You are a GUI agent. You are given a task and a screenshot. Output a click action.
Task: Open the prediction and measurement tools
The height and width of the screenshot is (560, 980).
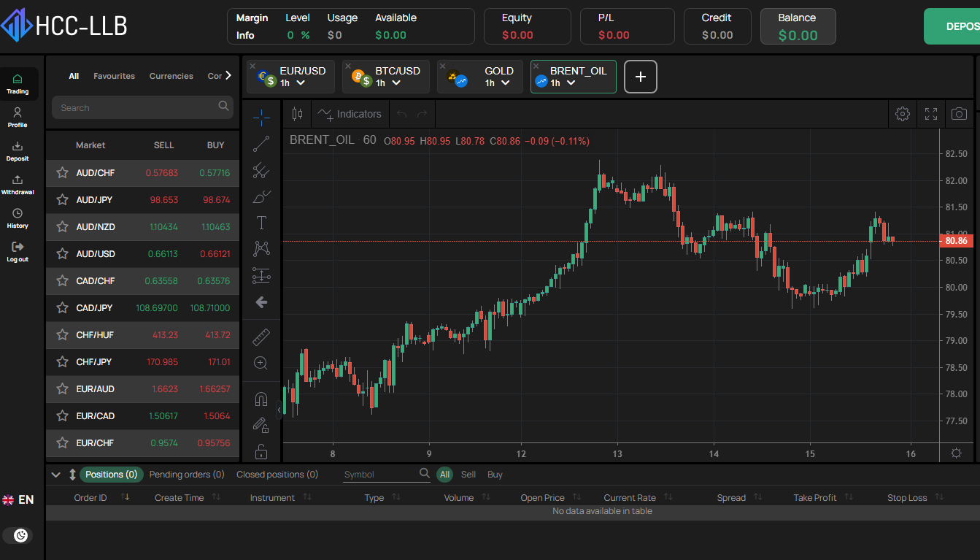pyautogui.click(x=261, y=275)
